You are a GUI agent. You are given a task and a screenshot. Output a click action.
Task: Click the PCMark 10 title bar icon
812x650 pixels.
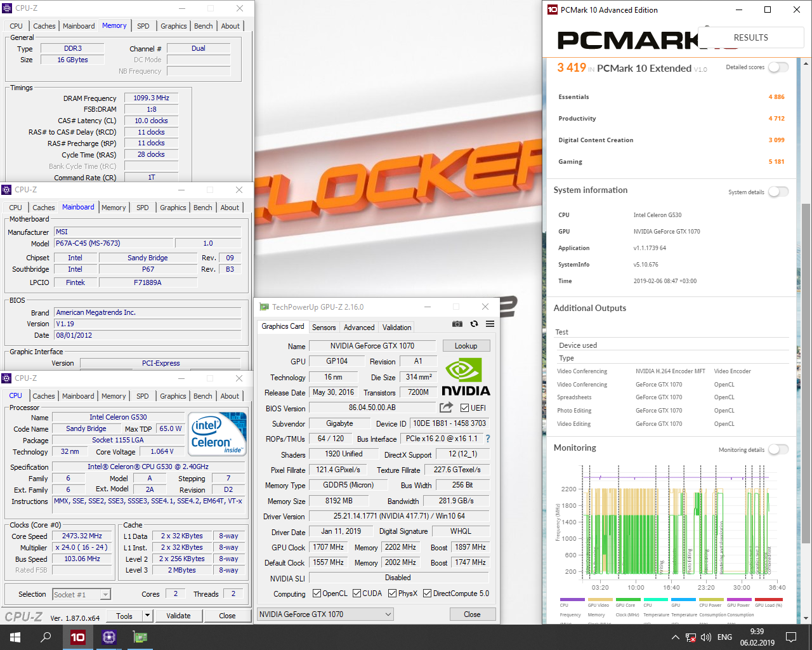coord(552,10)
